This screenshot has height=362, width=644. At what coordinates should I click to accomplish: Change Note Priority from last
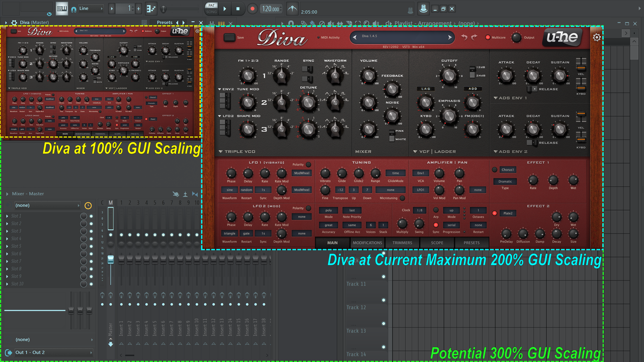pos(352,210)
